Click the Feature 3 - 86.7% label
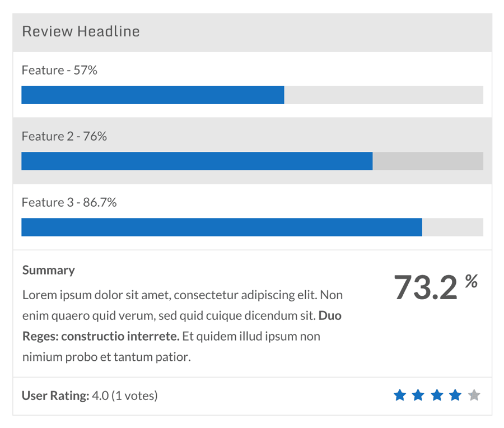This screenshot has height=428, width=504. point(69,203)
